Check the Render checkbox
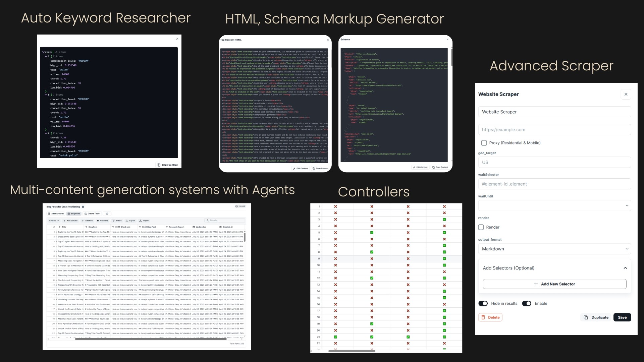The height and width of the screenshot is (362, 644). pos(481,227)
